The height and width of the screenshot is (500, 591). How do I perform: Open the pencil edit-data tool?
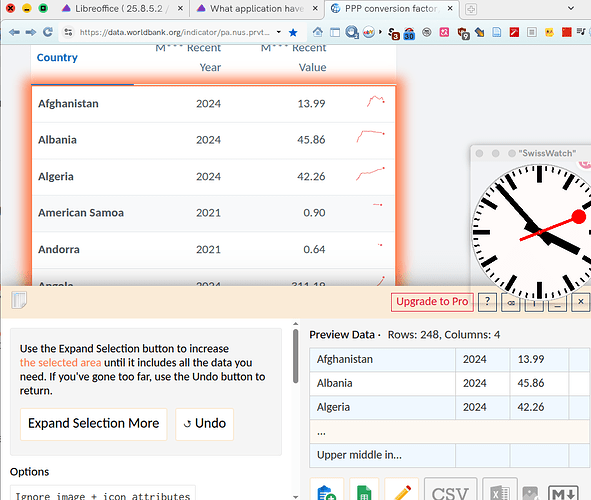coord(401,490)
